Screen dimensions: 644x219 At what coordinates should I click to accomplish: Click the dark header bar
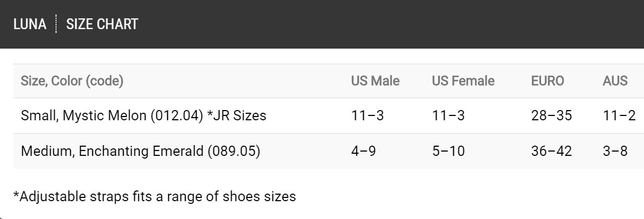pyautogui.click(x=377, y=24)
